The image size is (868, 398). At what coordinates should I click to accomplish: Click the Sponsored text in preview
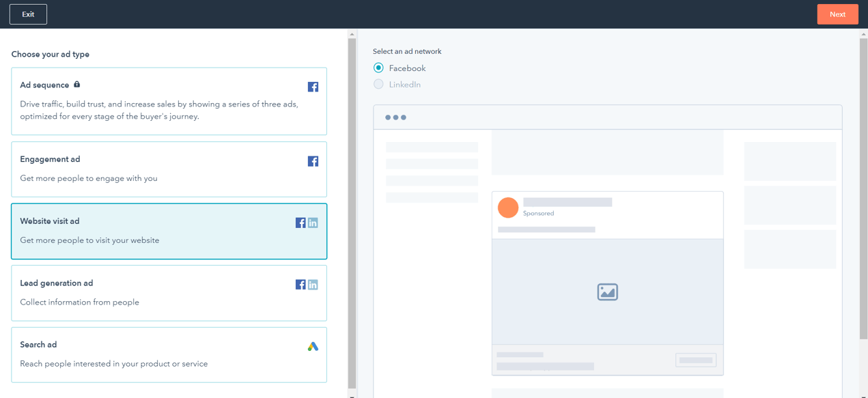538,214
